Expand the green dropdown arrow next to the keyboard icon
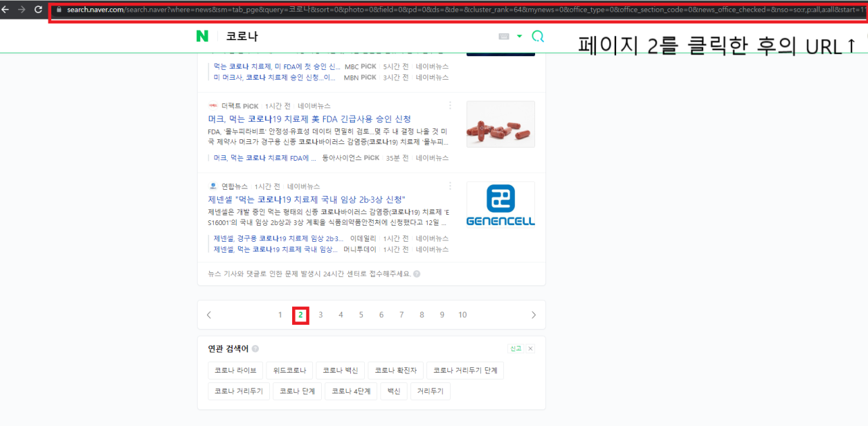Screen dimensions: 868x426 point(519,36)
